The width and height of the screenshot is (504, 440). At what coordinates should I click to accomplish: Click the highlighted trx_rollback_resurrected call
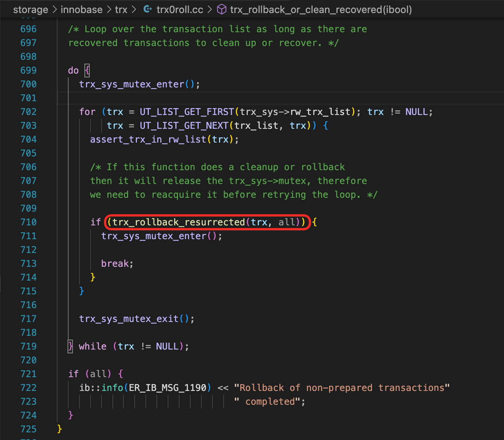click(178, 222)
